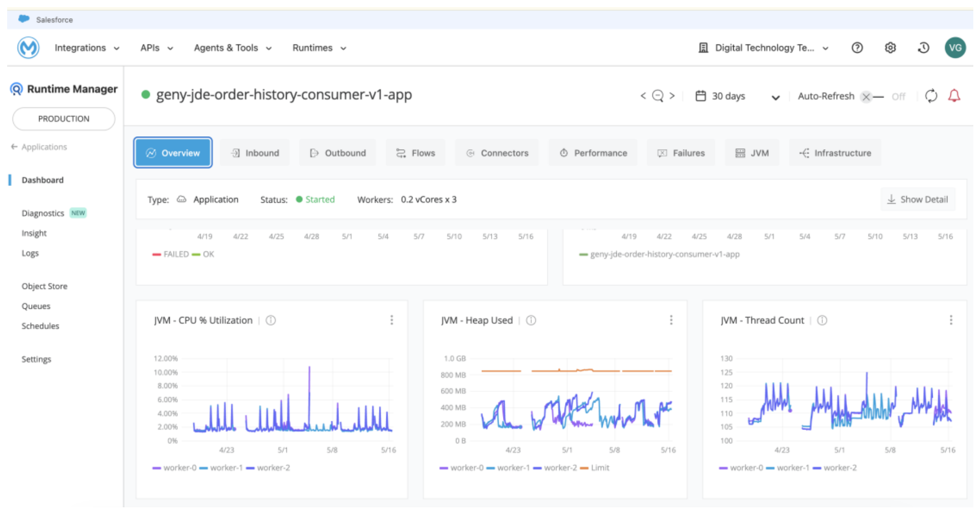980x514 pixels.
Task: Click the Runtime Manager logo icon
Action: 16,89
